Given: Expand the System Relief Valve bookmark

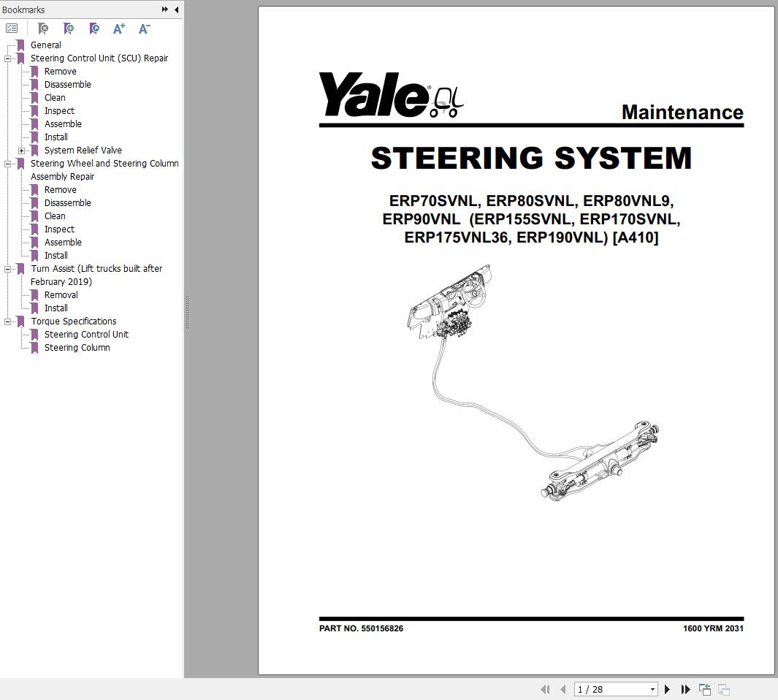Looking at the screenshot, I should [x=20, y=150].
